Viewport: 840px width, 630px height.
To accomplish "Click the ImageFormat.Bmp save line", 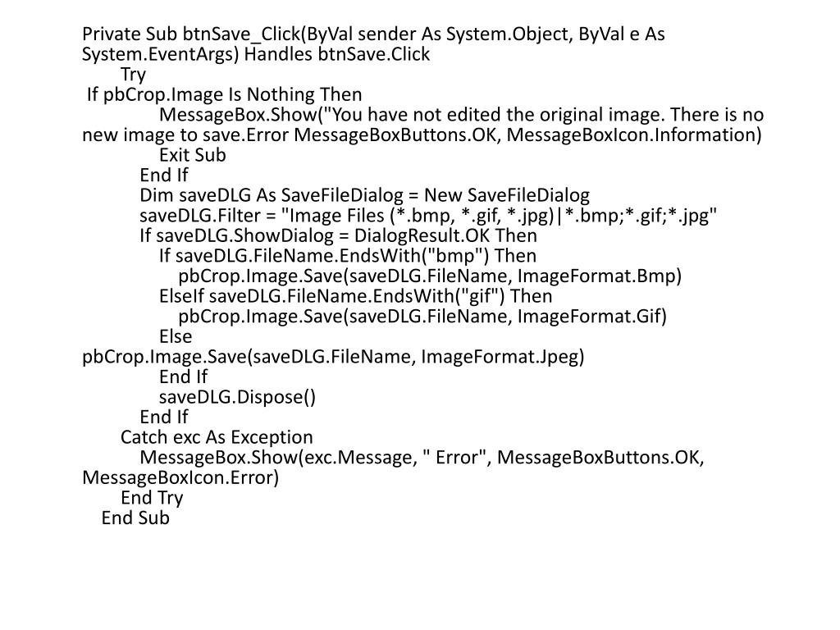I will tap(430, 276).
